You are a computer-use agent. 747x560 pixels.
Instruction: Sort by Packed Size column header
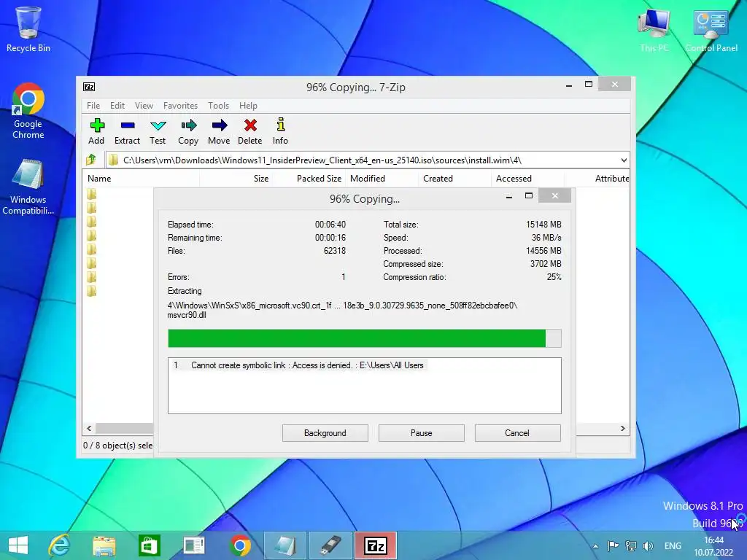[x=309, y=179]
